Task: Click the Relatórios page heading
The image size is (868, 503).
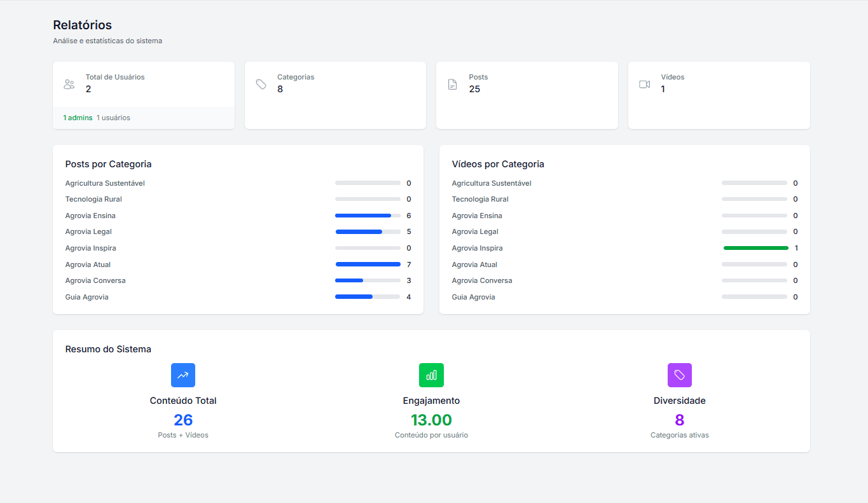Action: tap(83, 25)
